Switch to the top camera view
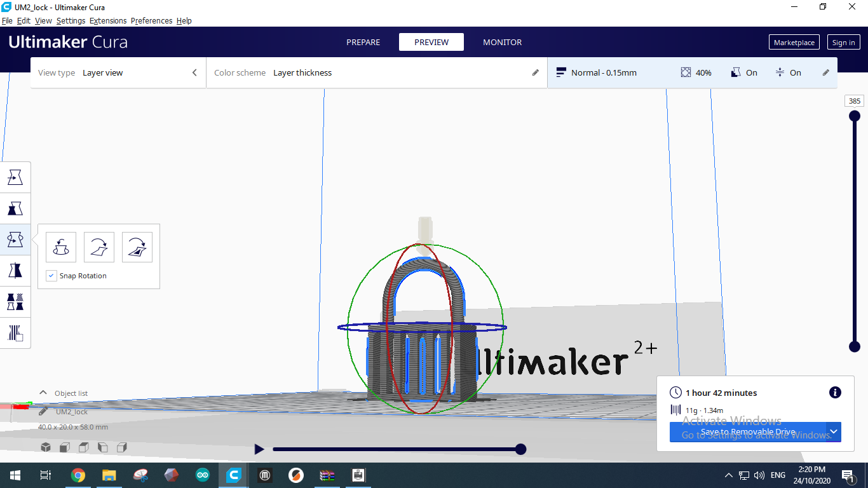 pos(84,447)
